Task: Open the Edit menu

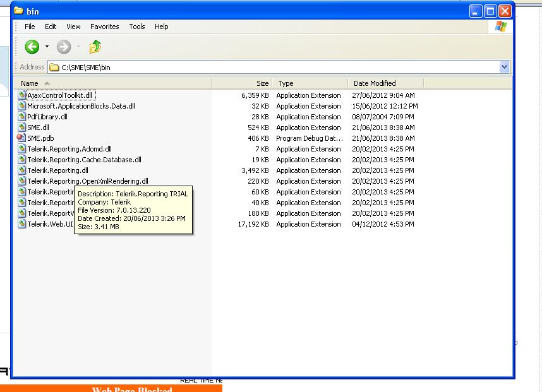Action: (51, 27)
